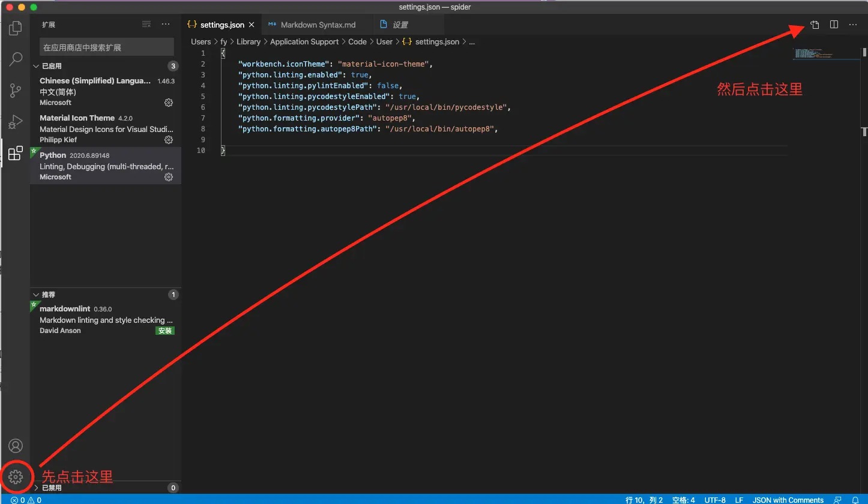Viewport: 868px width, 504px height.
Task: Expand the 已禁用 section
Action: pyautogui.click(x=36, y=488)
